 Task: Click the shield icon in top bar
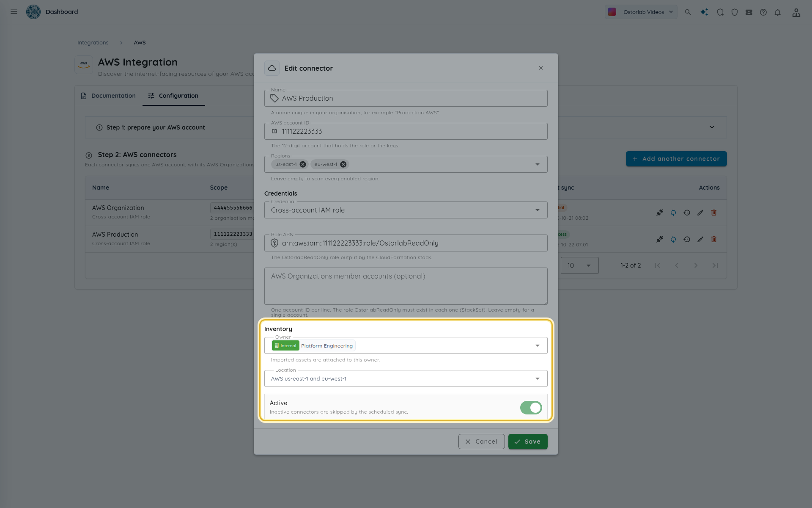coord(735,12)
